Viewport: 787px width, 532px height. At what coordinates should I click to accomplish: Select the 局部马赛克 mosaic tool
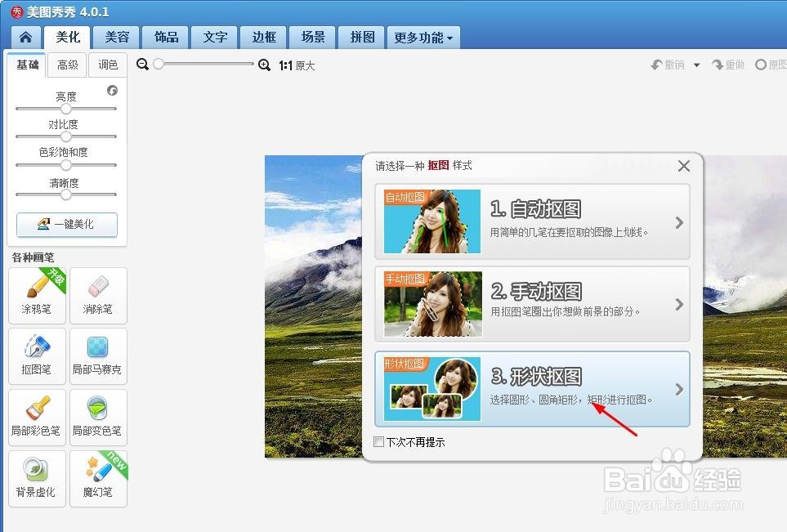pos(98,356)
